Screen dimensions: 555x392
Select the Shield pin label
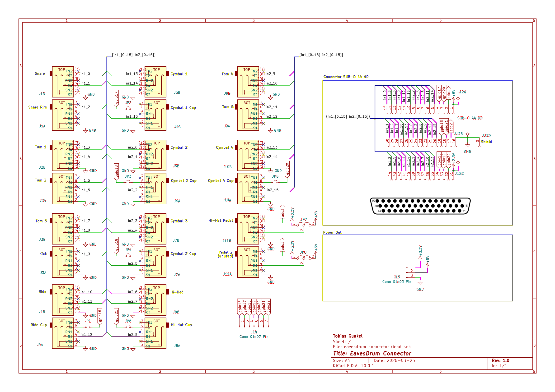click(x=486, y=142)
